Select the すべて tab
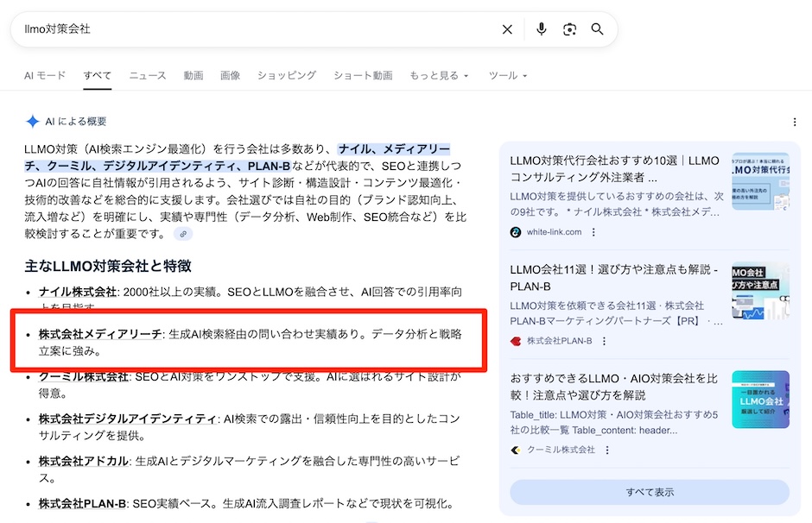The width and height of the screenshot is (812, 523). tap(98, 76)
